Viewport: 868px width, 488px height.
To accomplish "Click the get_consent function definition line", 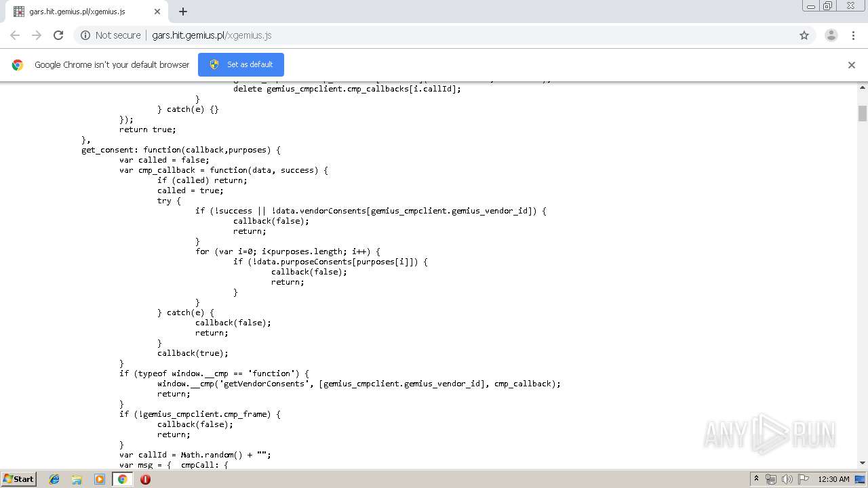I will pyautogui.click(x=181, y=150).
